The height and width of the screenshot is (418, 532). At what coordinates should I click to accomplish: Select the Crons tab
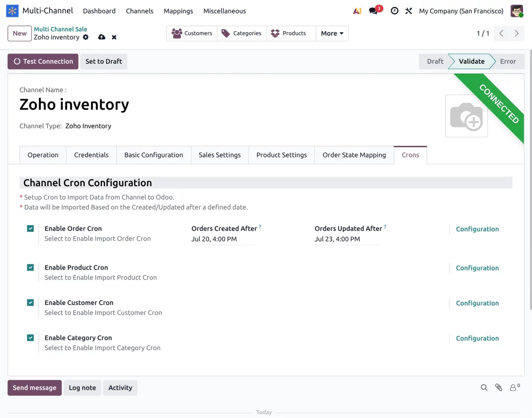[x=410, y=155]
